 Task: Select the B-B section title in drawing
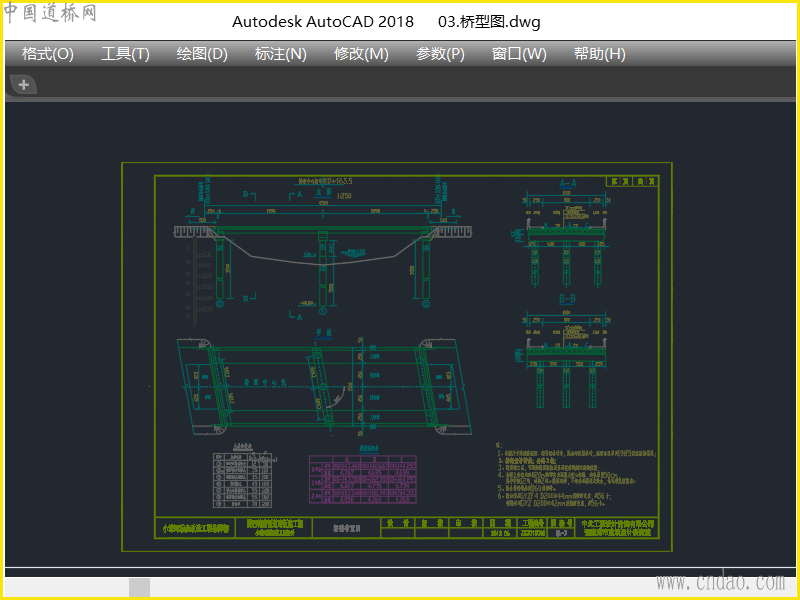coord(567,298)
